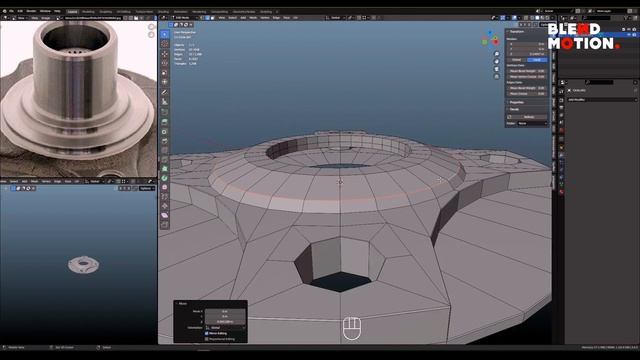
Task: Open the red World properties tab
Action: 562,130
